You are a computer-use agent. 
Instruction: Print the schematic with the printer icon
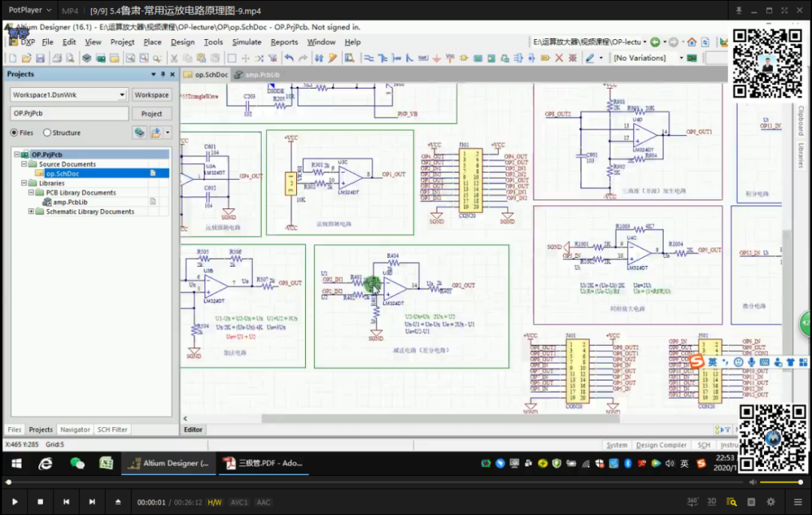[x=57, y=59]
